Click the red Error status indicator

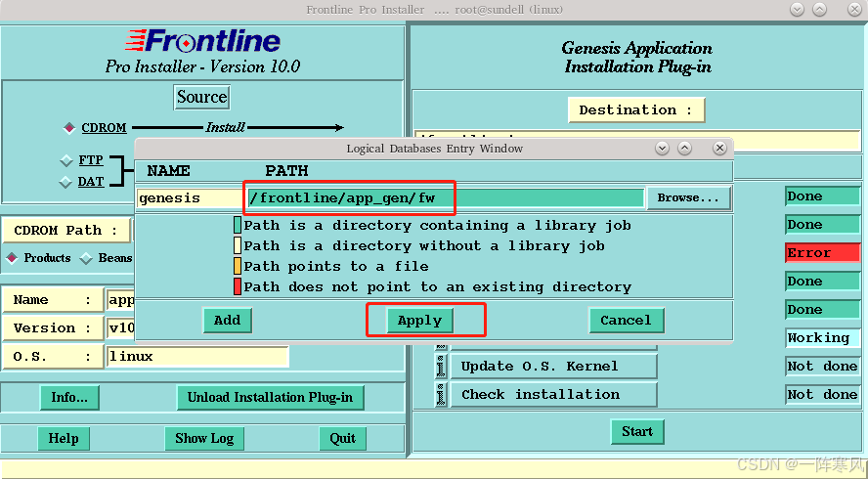pos(823,253)
